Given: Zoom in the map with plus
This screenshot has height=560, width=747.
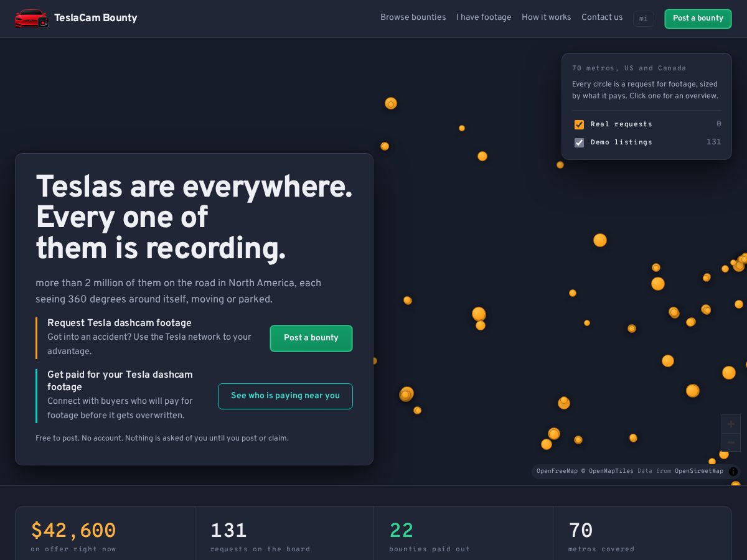Looking at the screenshot, I should coord(731,424).
